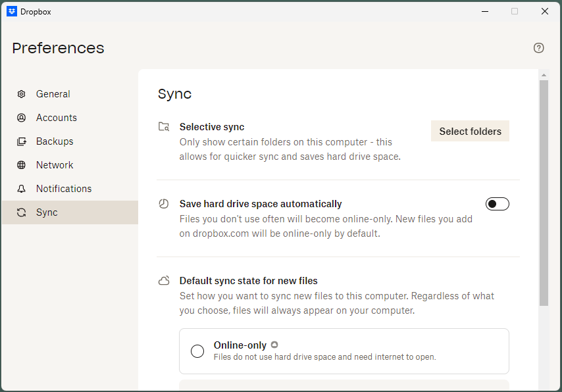Select the Online-only radio button

pyautogui.click(x=197, y=351)
